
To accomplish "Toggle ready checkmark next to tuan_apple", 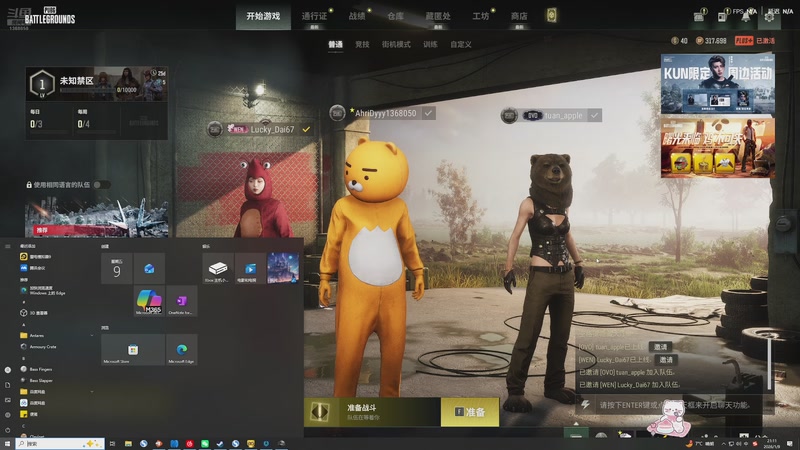I will (594, 115).
